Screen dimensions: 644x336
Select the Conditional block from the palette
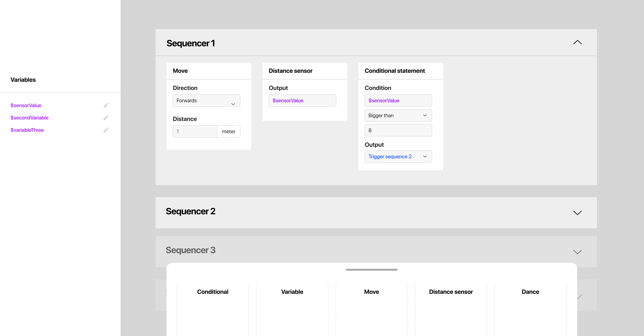[x=212, y=292]
